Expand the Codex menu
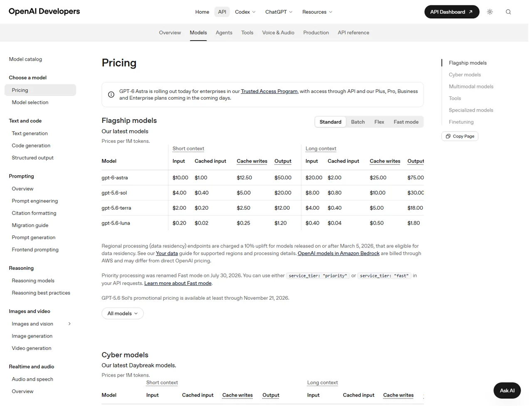532x406 pixels. point(245,12)
